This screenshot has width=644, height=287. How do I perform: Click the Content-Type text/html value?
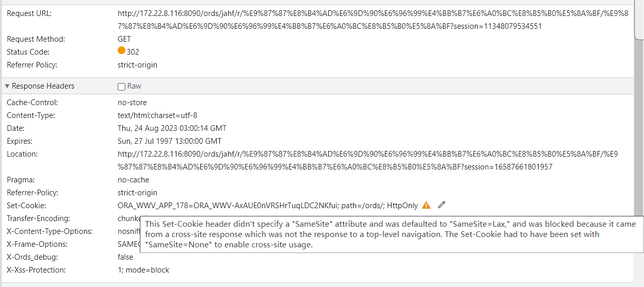[x=157, y=115]
